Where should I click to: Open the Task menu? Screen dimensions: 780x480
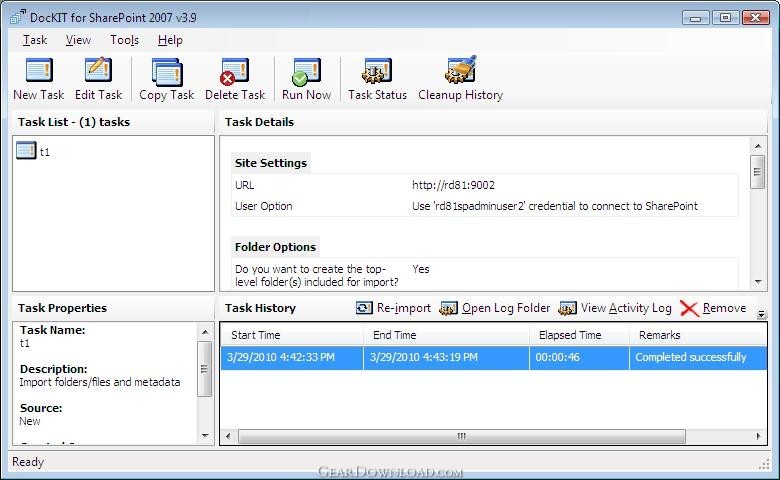pyautogui.click(x=35, y=40)
